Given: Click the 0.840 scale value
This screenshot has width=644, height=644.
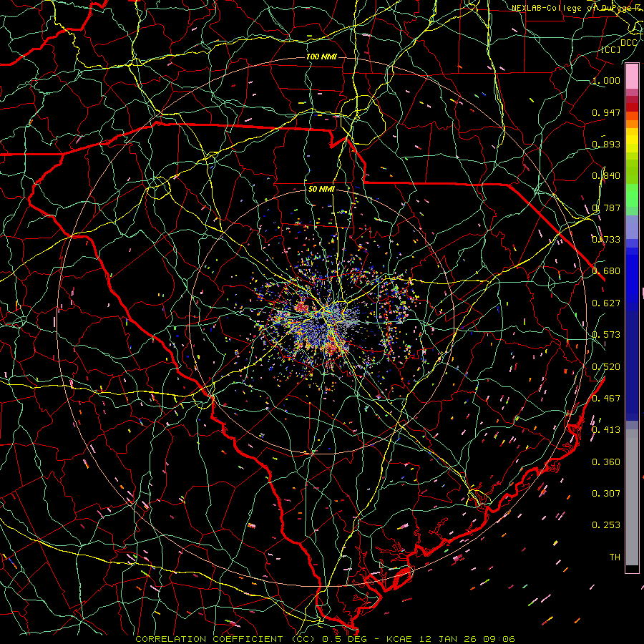Looking at the screenshot, I should point(606,176).
